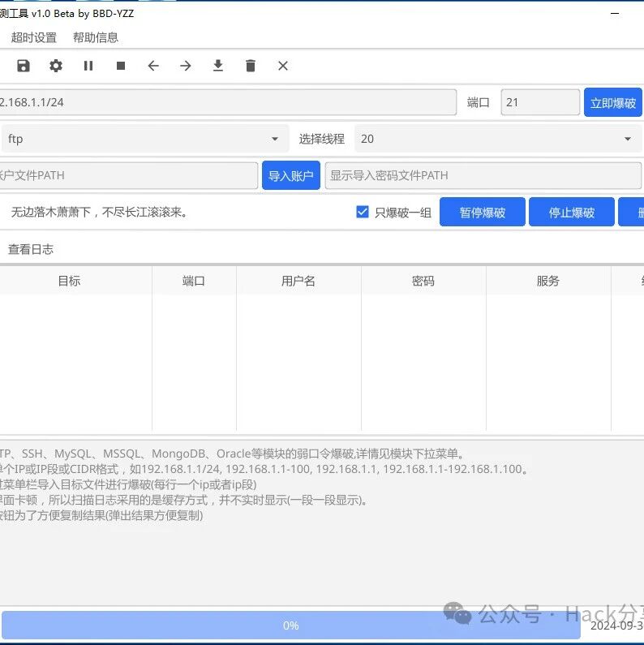This screenshot has height=645, width=644.
Task: Click the 0% progress bar
Action: (x=290, y=626)
